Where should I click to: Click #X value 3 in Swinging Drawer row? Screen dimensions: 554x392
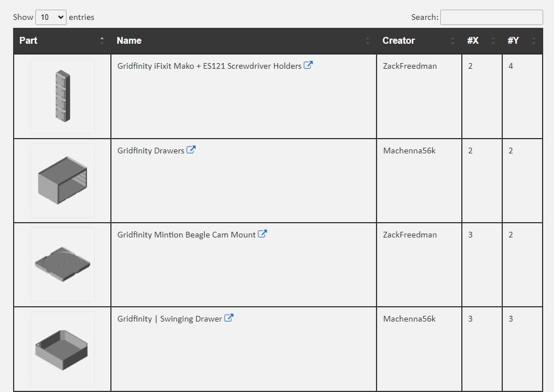(470, 319)
